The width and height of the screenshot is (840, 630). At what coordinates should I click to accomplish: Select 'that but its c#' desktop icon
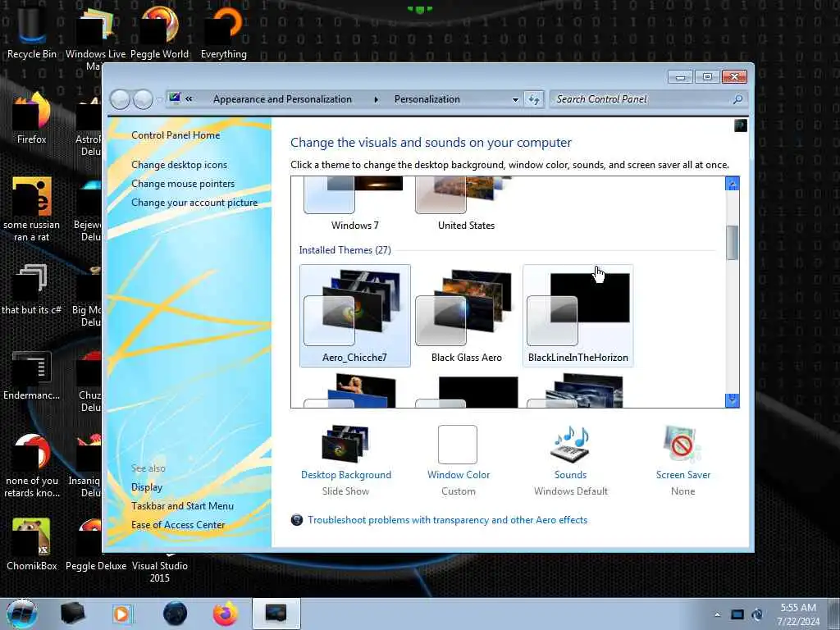pos(32,290)
